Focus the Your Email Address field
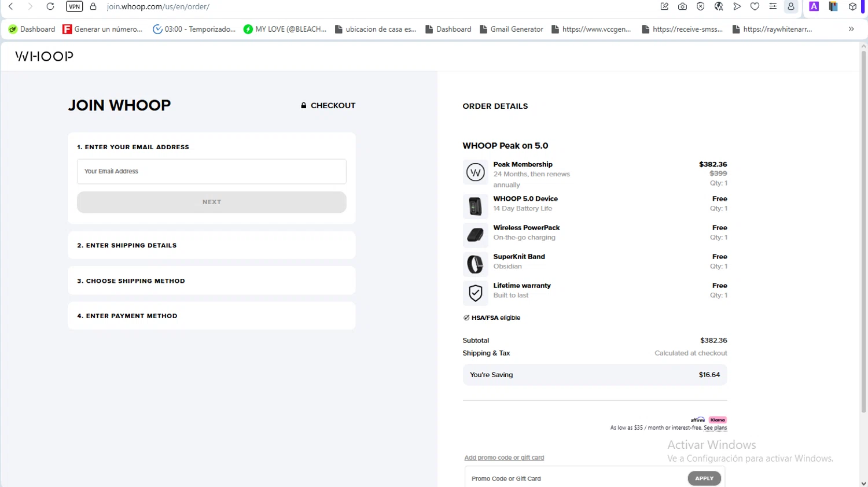 [212, 171]
